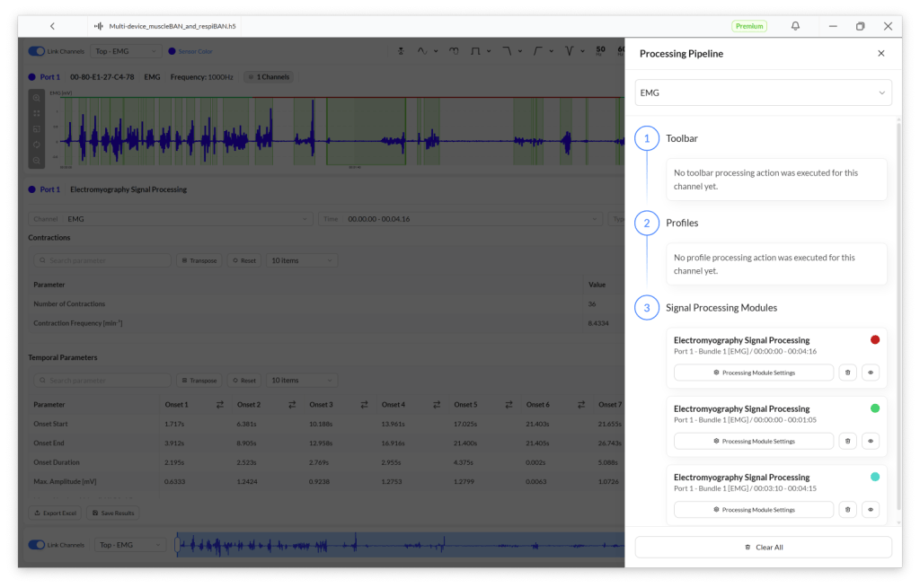Click the swap icon next to Onset 3
Image resolution: width=920 pixels, height=588 pixels.
pos(365,405)
